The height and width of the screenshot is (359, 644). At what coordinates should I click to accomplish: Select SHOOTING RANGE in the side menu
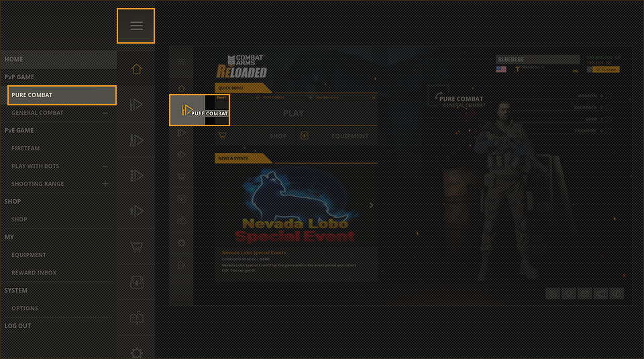[x=38, y=184]
